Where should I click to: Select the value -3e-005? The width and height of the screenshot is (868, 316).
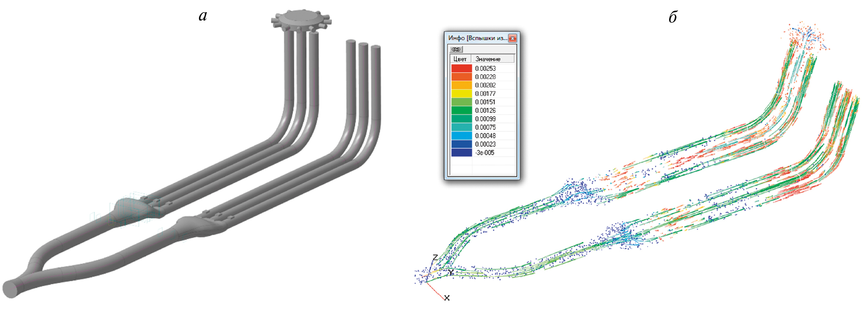pyautogui.click(x=484, y=153)
